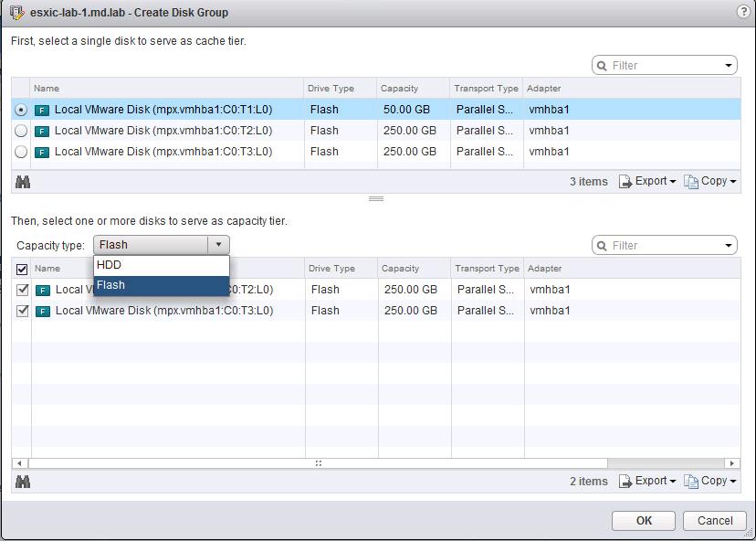Viewport: 756px width, 541px height.
Task: Click the '2 items' count label
Action: (x=588, y=482)
